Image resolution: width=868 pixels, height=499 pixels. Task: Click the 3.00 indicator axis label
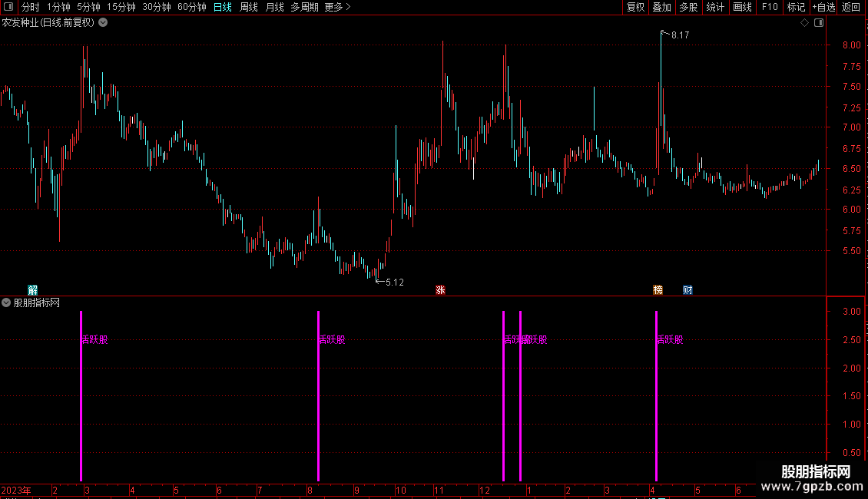tap(851, 312)
